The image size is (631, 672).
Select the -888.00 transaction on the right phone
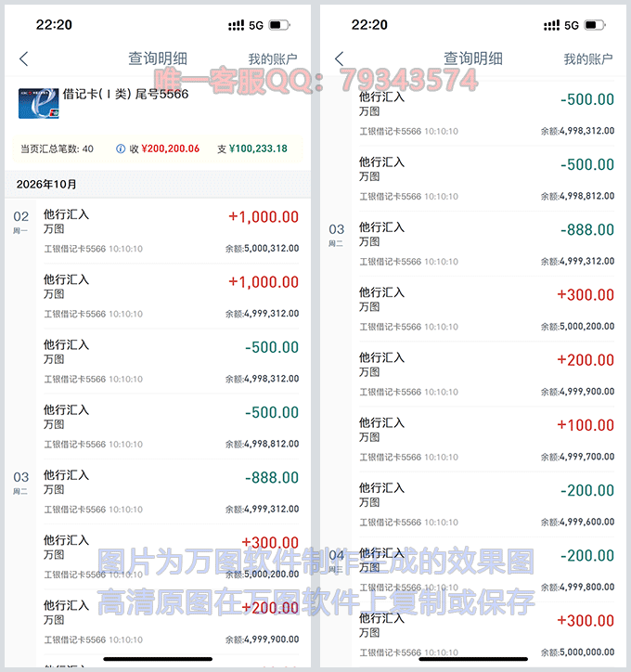click(x=486, y=243)
